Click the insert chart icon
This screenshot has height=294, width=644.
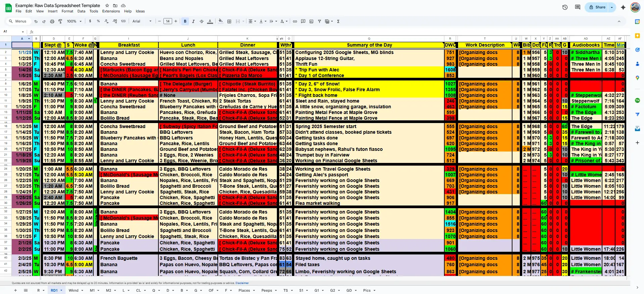[x=311, y=21]
